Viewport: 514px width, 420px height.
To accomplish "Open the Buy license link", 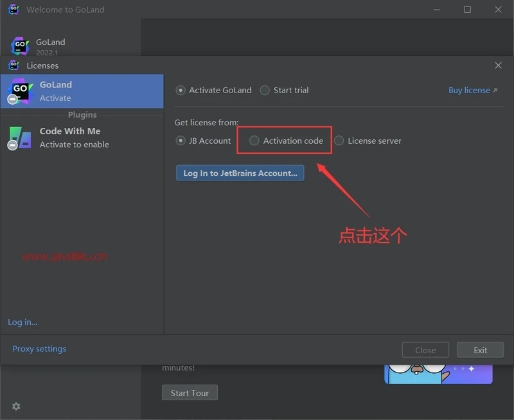I will tap(472, 91).
